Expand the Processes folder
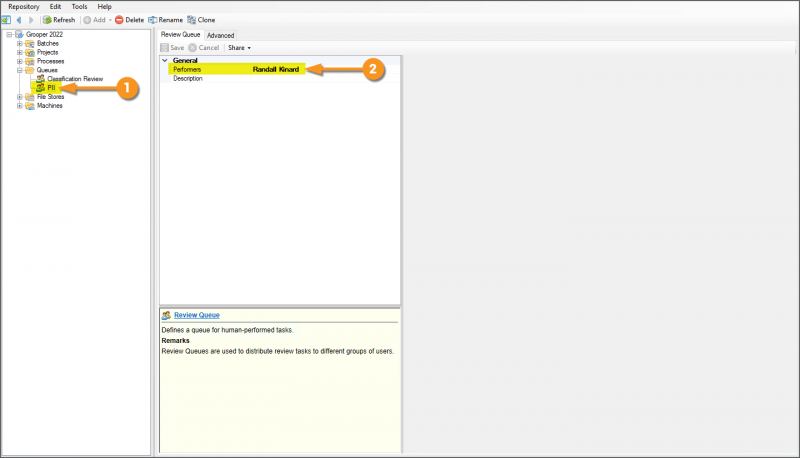This screenshot has width=800, height=458. point(19,61)
